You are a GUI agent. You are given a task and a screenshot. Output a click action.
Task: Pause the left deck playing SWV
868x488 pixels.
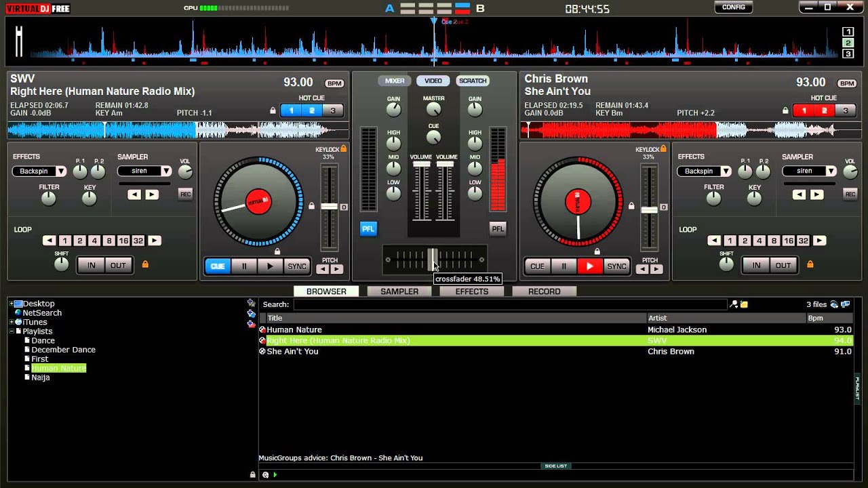coord(244,266)
